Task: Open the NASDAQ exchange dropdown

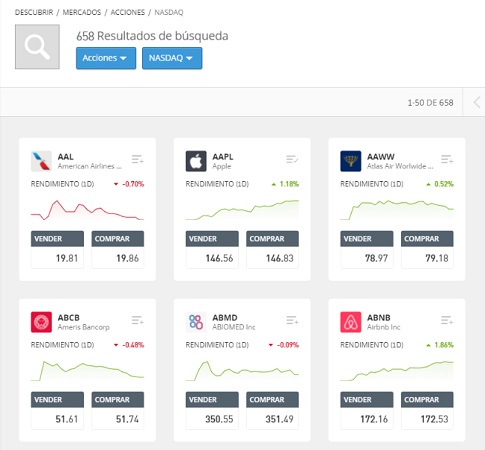Action: coord(172,58)
